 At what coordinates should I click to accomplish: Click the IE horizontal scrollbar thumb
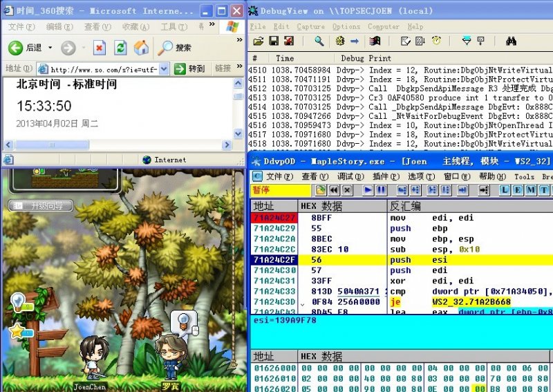pyautogui.click(x=52, y=144)
